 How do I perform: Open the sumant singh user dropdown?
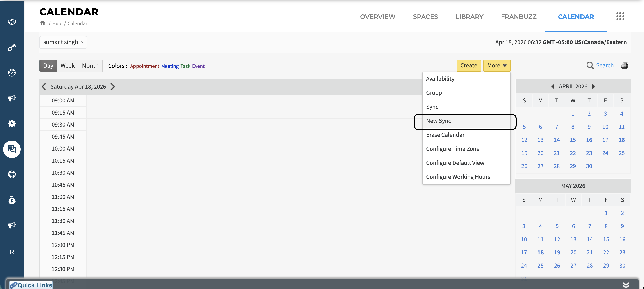coord(63,42)
